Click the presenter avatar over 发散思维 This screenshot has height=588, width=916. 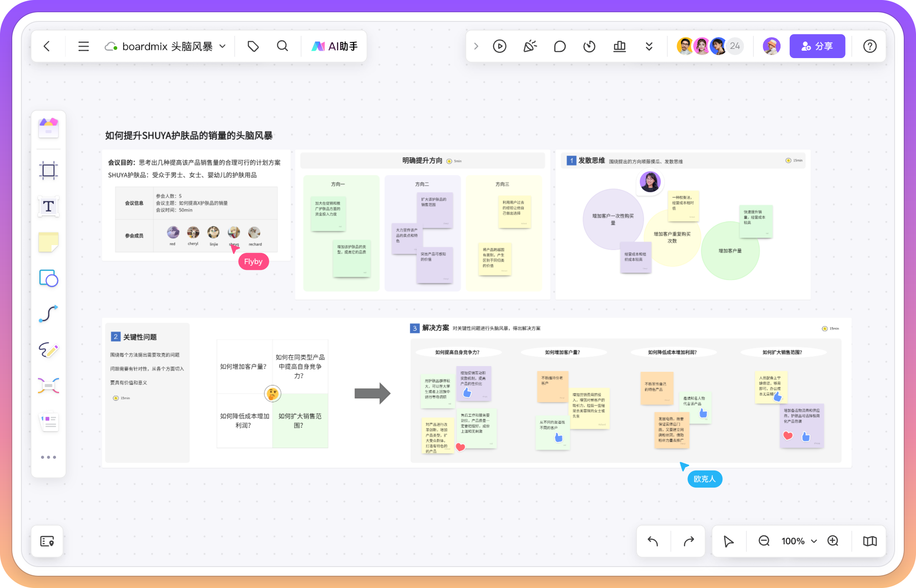click(650, 182)
